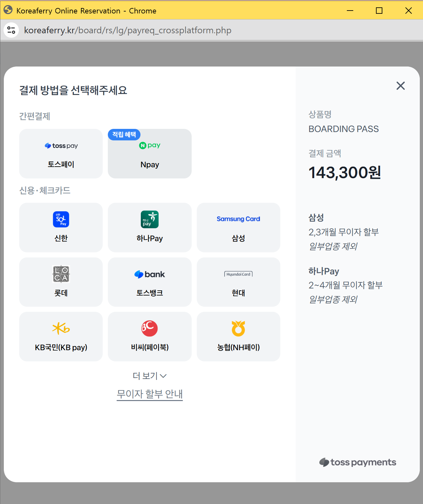Click the 삼성 card label
This screenshot has height=504, width=423.
coord(238,238)
